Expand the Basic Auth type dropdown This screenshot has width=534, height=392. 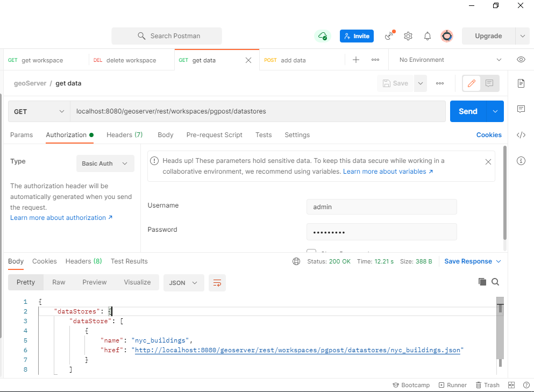tap(105, 163)
